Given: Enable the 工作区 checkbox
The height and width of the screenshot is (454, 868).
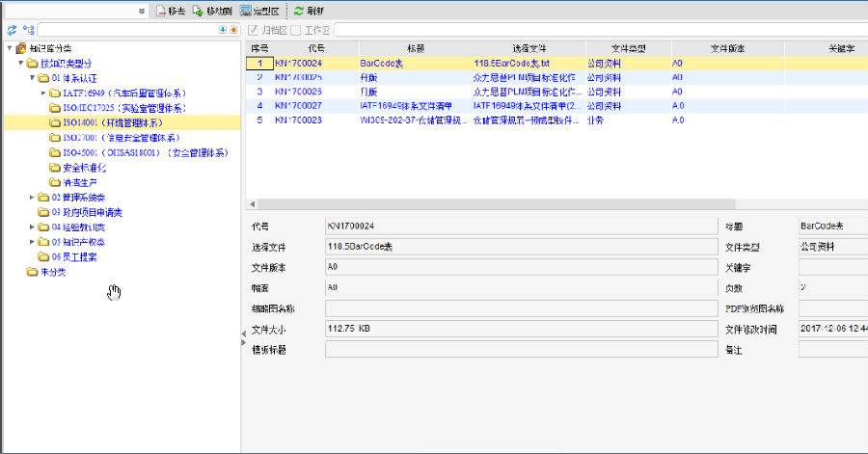Looking at the screenshot, I should click(295, 30).
